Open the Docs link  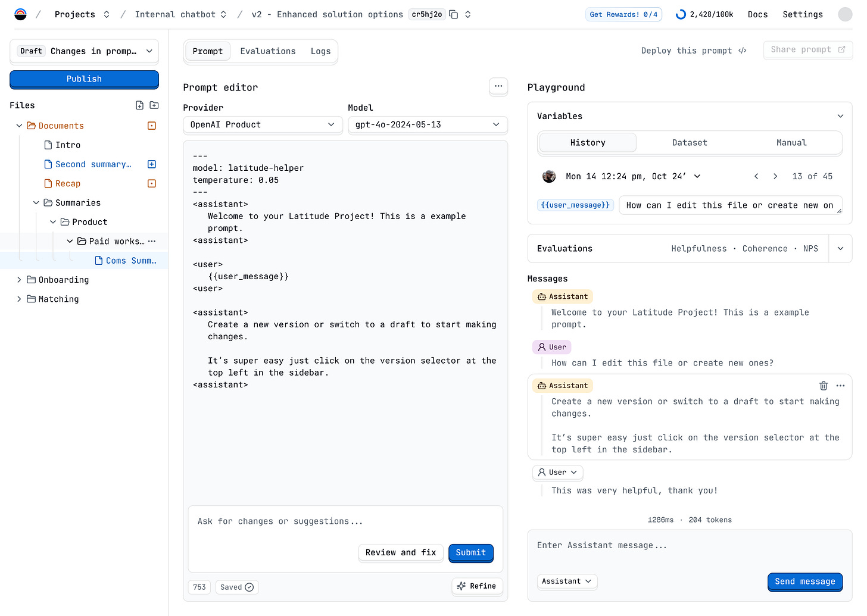point(757,14)
